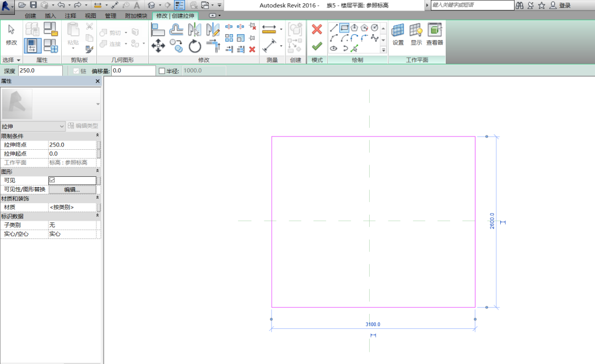Cancel edit mode with the red X
The height and width of the screenshot is (364, 595).
[x=317, y=29]
